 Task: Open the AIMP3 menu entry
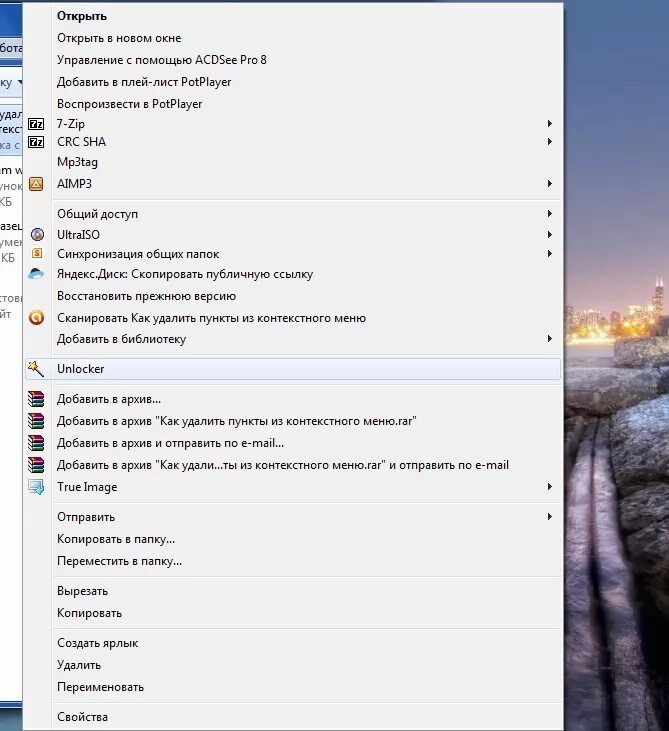(x=293, y=184)
